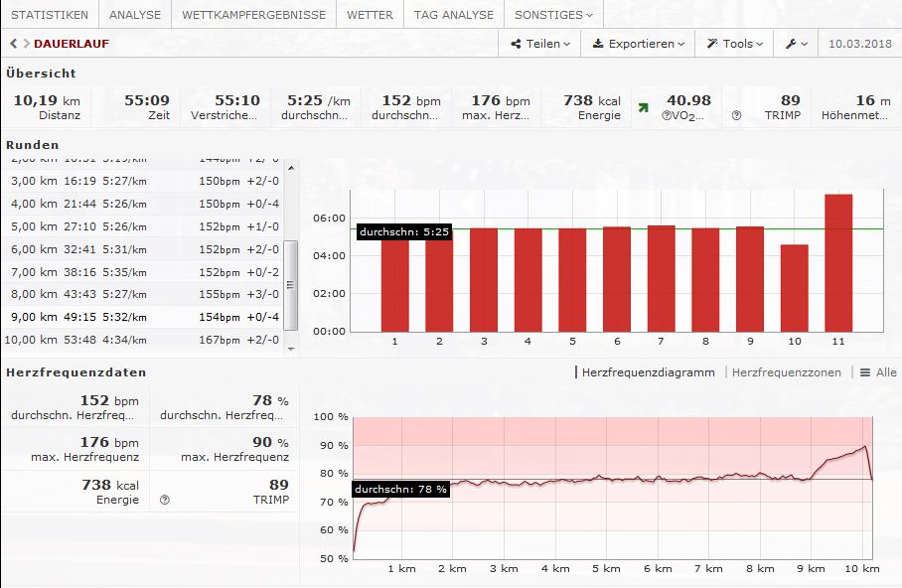Open the Sonstiges tab dropdown

click(x=553, y=15)
